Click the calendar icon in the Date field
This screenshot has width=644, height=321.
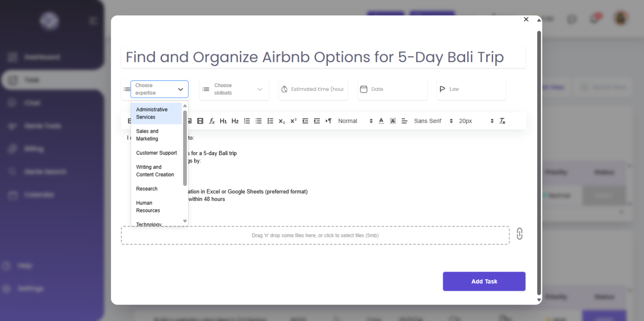364,89
